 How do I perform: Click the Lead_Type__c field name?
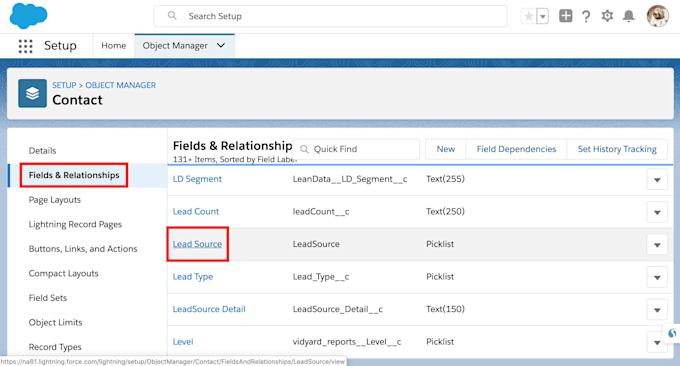coord(320,277)
